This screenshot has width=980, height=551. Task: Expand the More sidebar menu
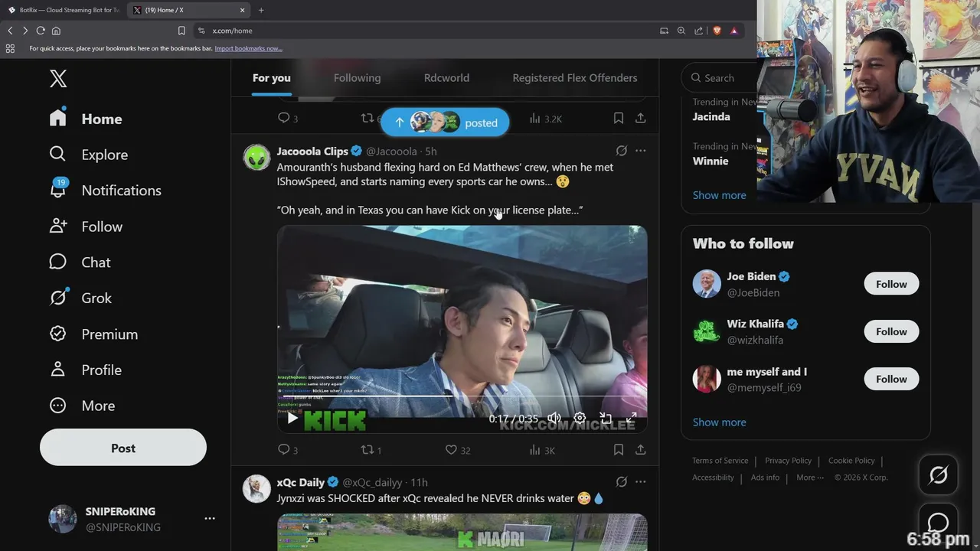(x=81, y=406)
